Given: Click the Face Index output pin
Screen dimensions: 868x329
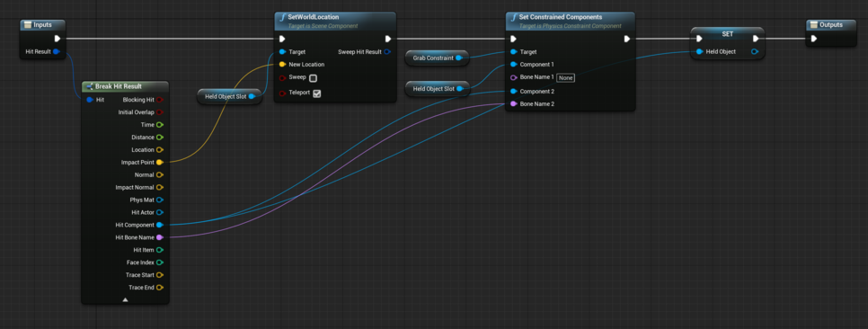Looking at the screenshot, I should click(x=159, y=262).
